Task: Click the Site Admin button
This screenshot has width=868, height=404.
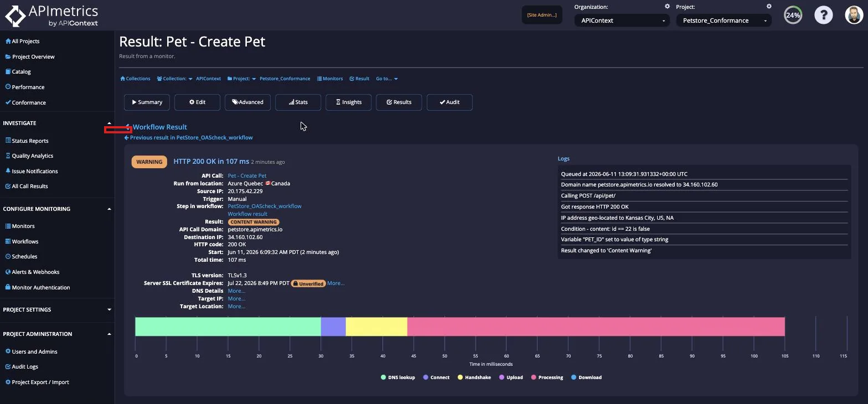Action: (542, 15)
